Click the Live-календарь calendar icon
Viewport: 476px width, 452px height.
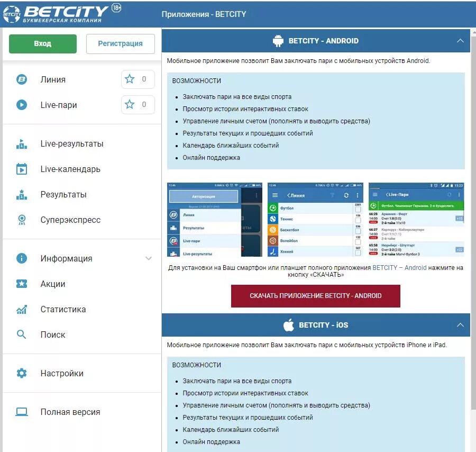click(x=22, y=169)
